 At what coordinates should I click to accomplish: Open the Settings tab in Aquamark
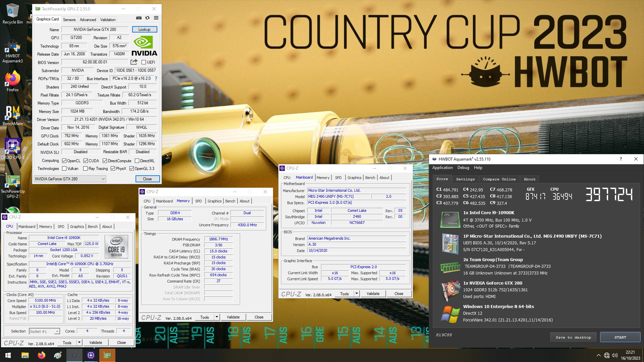click(x=465, y=179)
